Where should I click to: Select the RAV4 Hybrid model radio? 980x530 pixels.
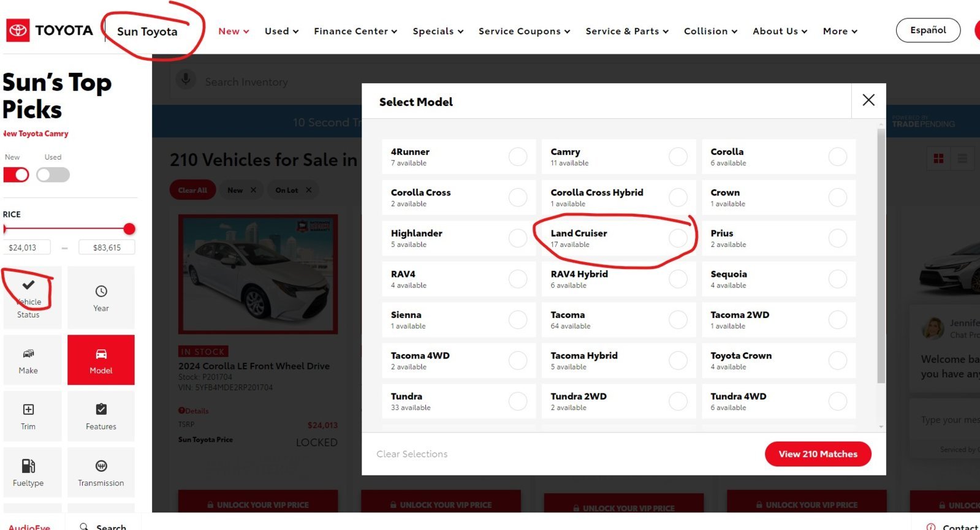click(678, 279)
